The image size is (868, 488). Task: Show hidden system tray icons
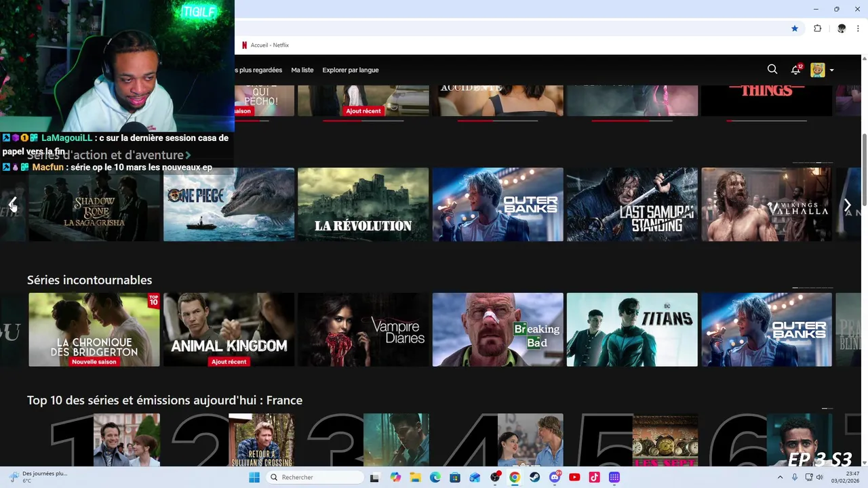(780, 477)
